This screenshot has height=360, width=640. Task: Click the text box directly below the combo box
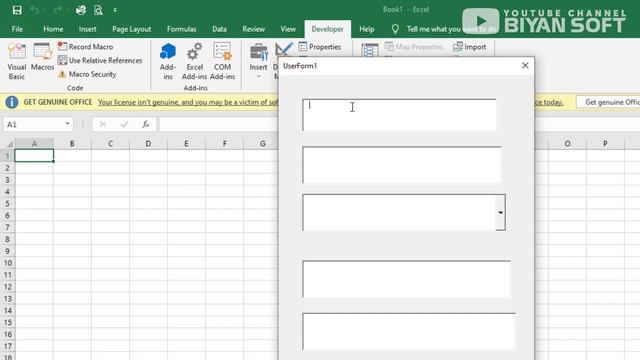pyautogui.click(x=406, y=279)
